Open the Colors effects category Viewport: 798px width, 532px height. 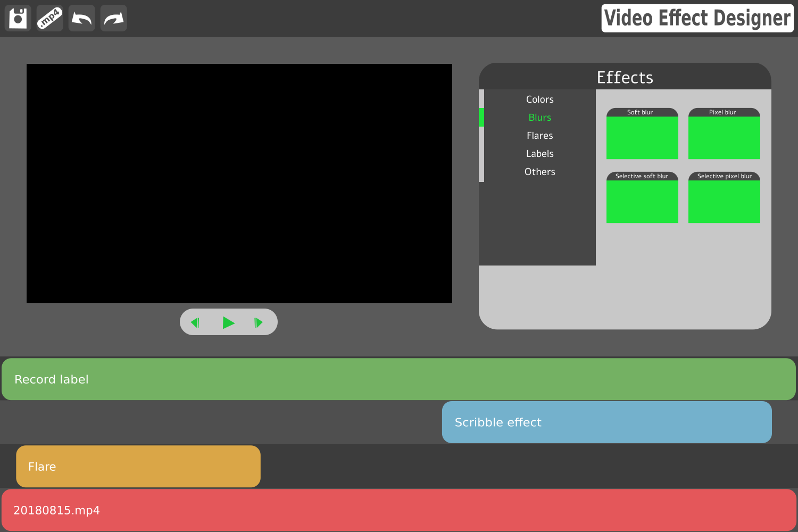coord(540,99)
